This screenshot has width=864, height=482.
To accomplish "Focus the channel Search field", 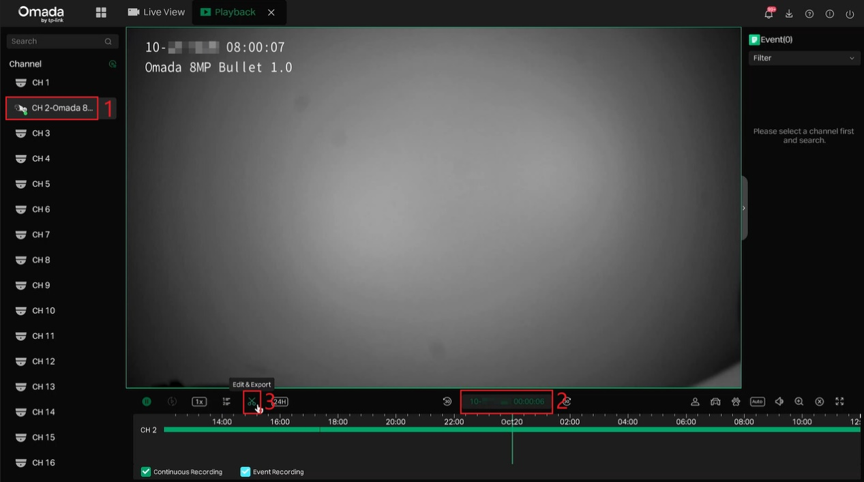I will [62, 41].
